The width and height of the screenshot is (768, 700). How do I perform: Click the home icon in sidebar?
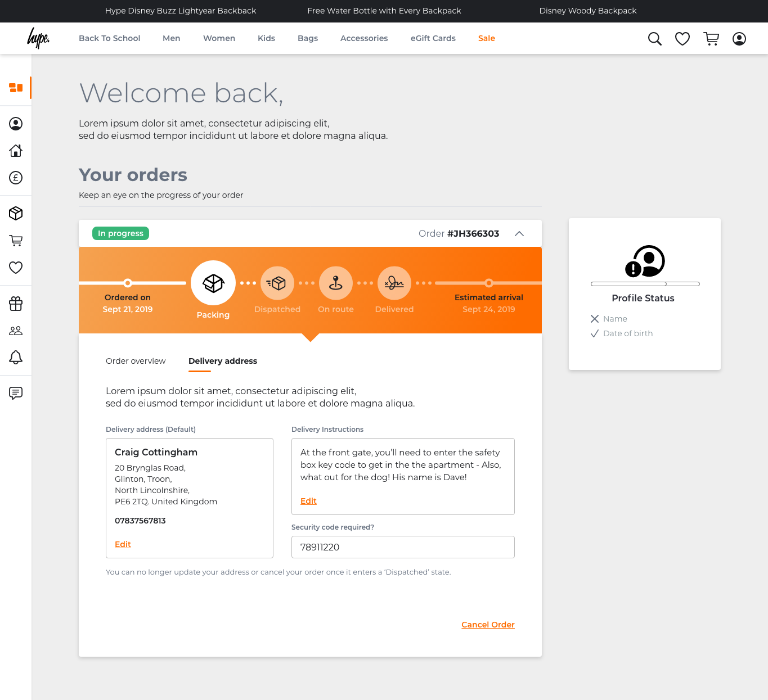16,151
